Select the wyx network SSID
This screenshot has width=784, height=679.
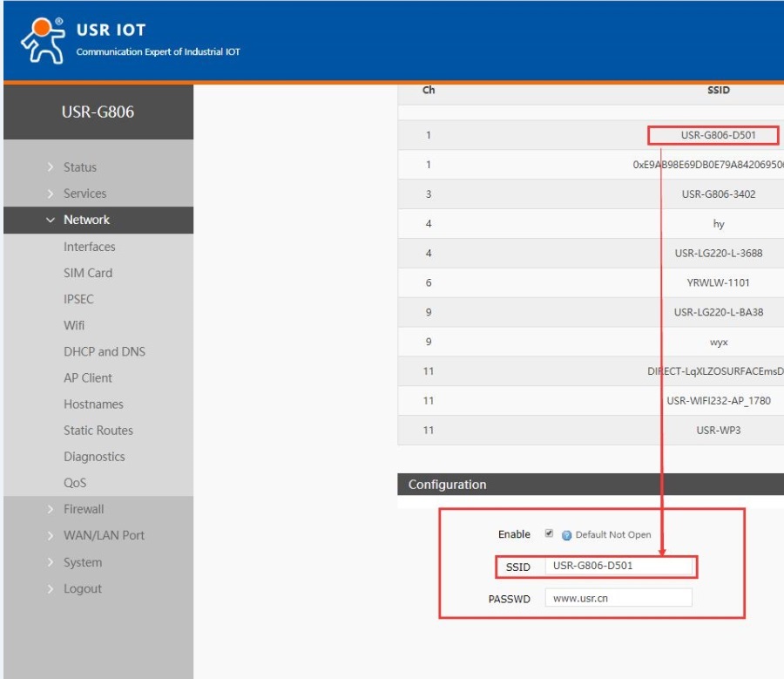[x=719, y=343]
